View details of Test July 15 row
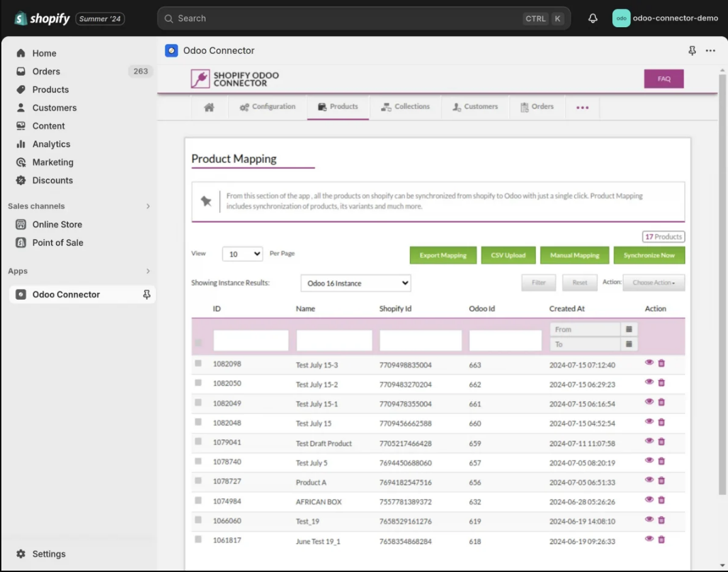Screen dimensions: 728x572 [649, 421]
